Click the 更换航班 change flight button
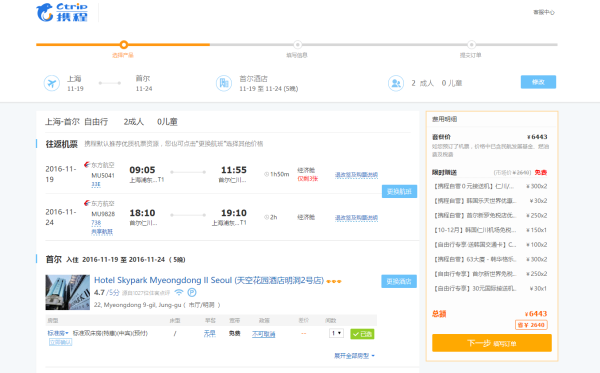This screenshot has height=373, width=600. point(399,191)
